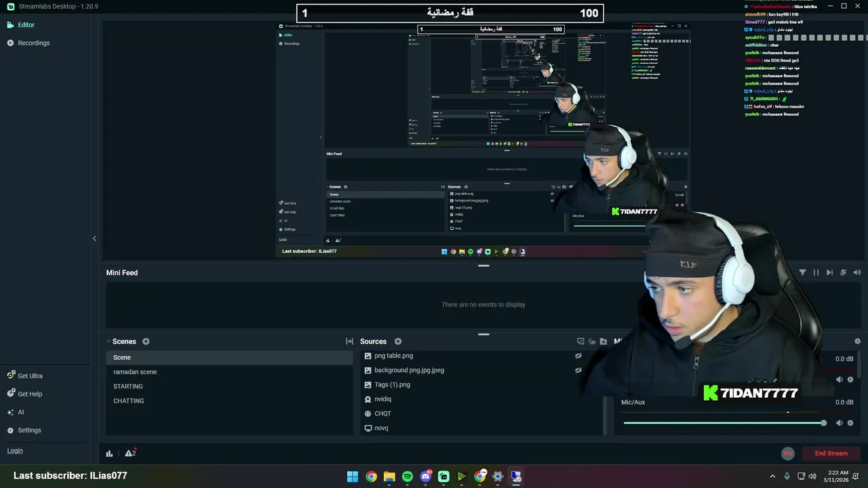Open Streamlabs icon on the taskbar
The image size is (868, 488).
pyautogui.click(x=443, y=476)
